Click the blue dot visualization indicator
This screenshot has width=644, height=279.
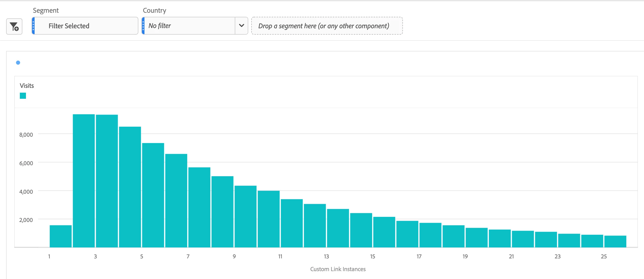(x=18, y=63)
